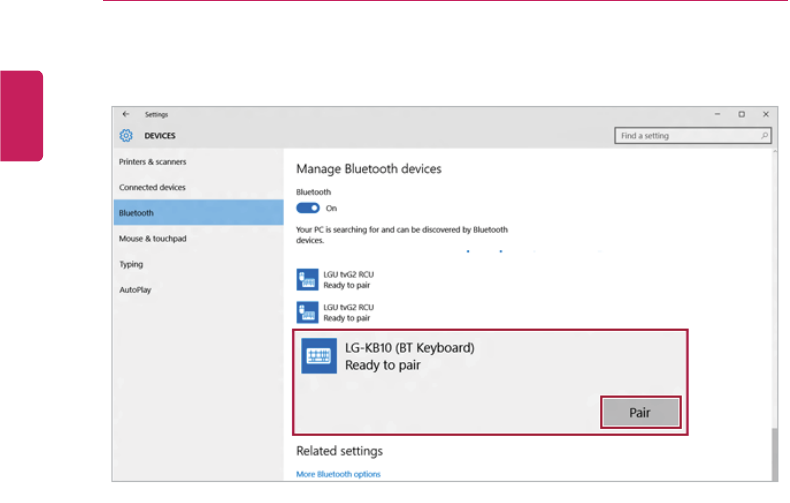Turn off the Bluetooth toggle
This screenshot has width=790, height=503.
(x=308, y=208)
